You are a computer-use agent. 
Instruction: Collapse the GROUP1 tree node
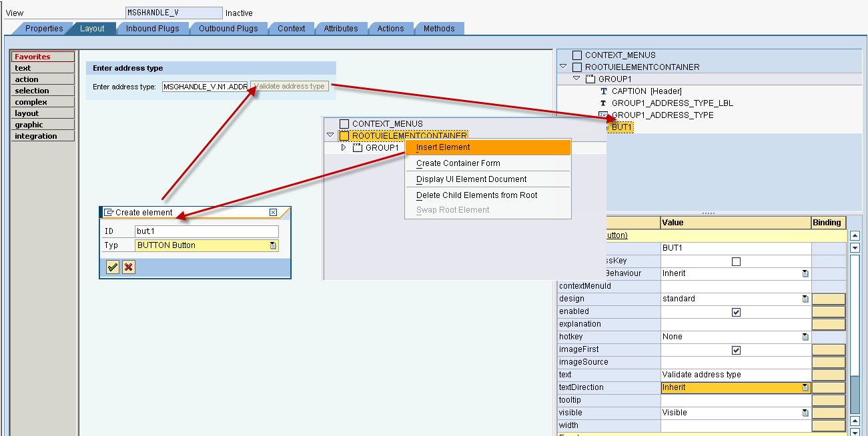tap(575, 79)
